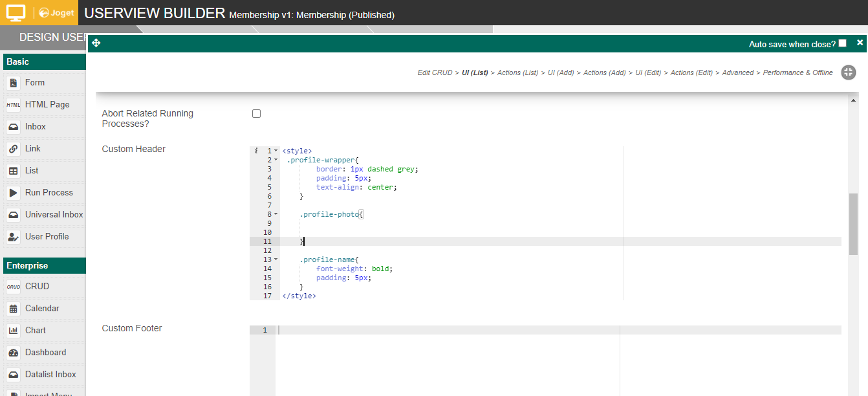Viewport: 868px width, 396px height.
Task: Go to Actions (List) step
Action: 517,73
